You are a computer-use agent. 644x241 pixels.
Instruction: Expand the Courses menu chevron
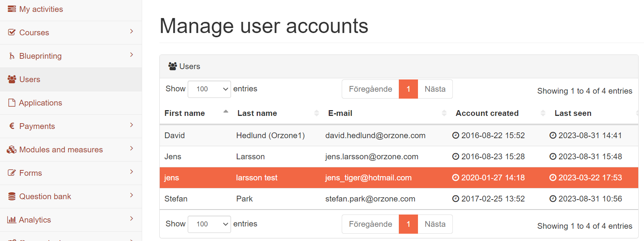[x=131, y=31]
